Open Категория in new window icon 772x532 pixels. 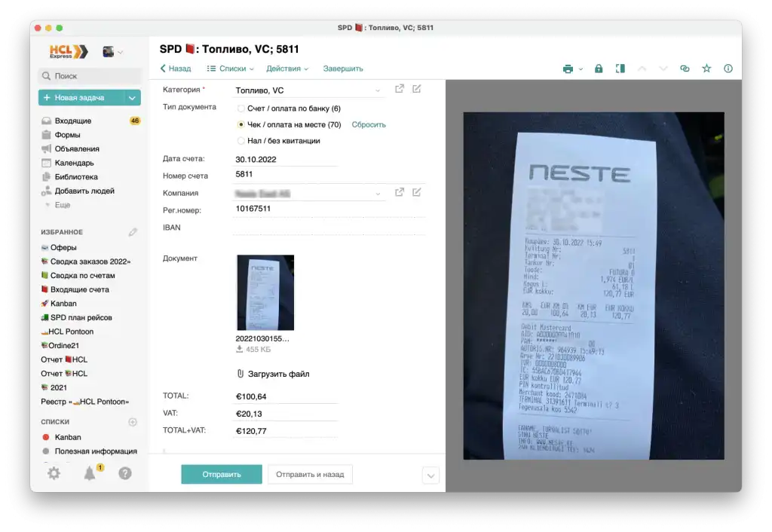pyautogui.click(x=400, y=89)
